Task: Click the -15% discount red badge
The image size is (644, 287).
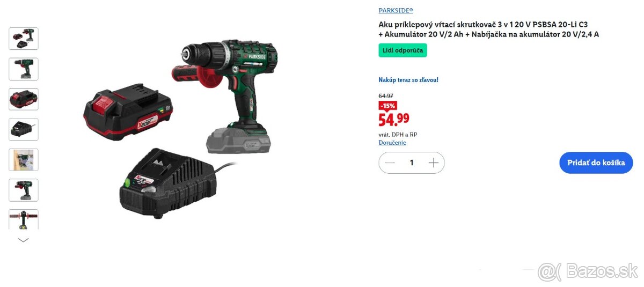Action: (x=387, y=106)
